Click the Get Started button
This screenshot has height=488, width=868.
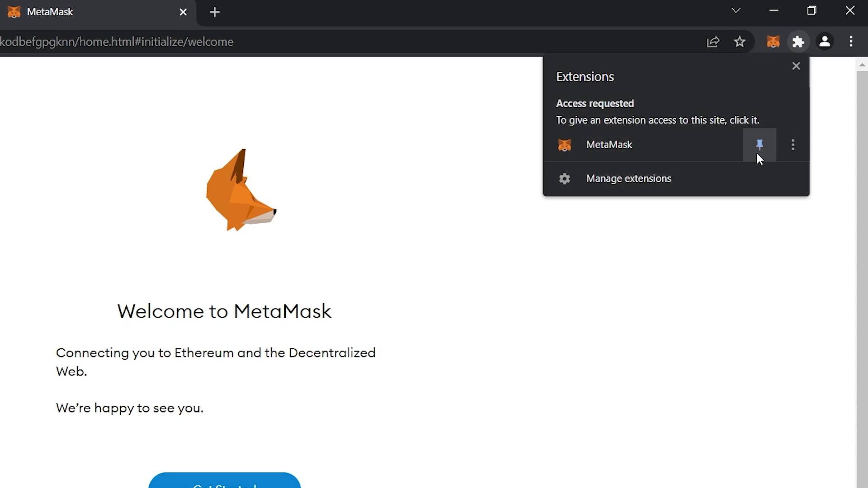(x=225, y=483)
